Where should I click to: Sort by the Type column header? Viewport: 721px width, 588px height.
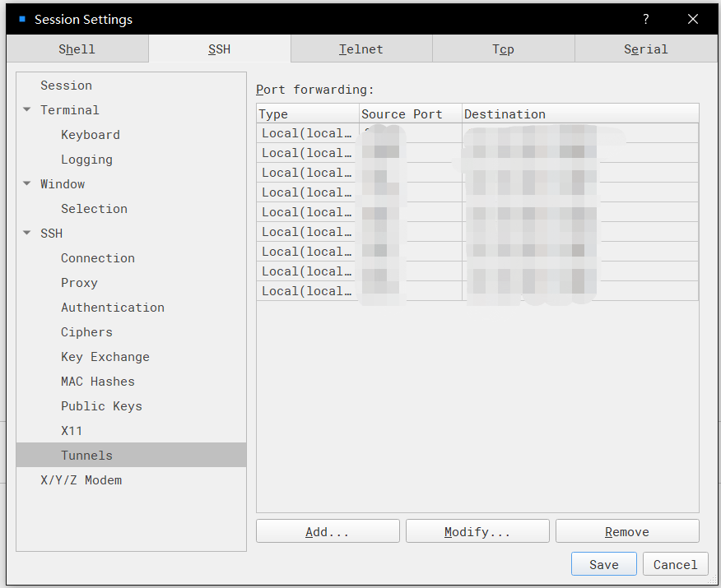(308, 113)
